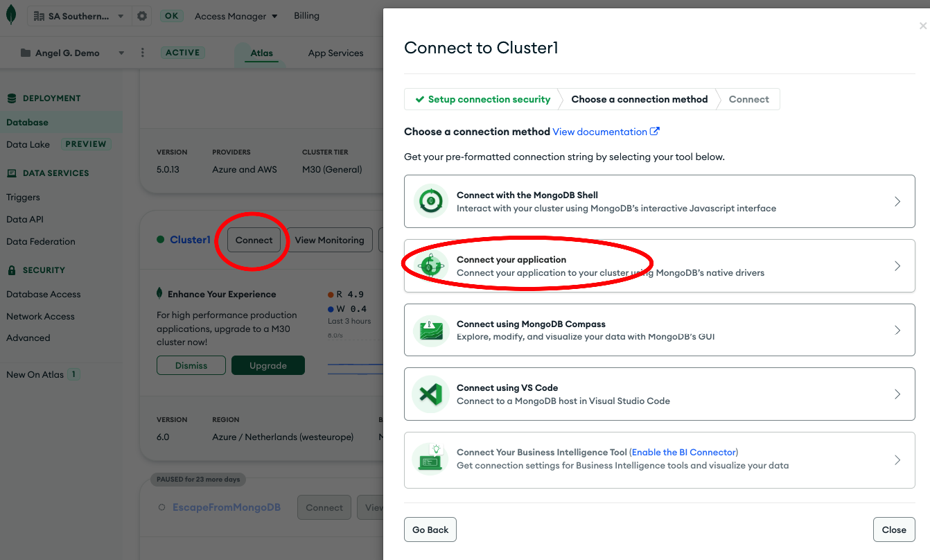Select Connect using MongoDB Compass title
Image resolution: width=930 pixels, height=560 pixels.
(x=531, y=324)
